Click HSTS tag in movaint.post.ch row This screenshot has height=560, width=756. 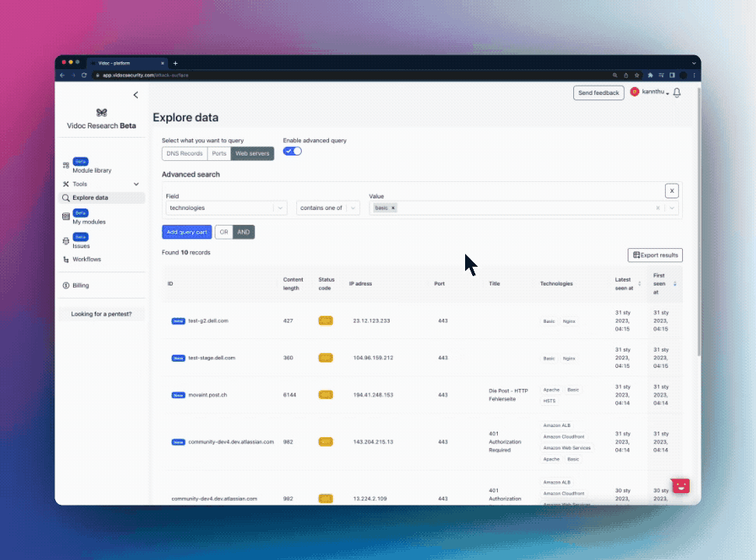pos(549,401)
